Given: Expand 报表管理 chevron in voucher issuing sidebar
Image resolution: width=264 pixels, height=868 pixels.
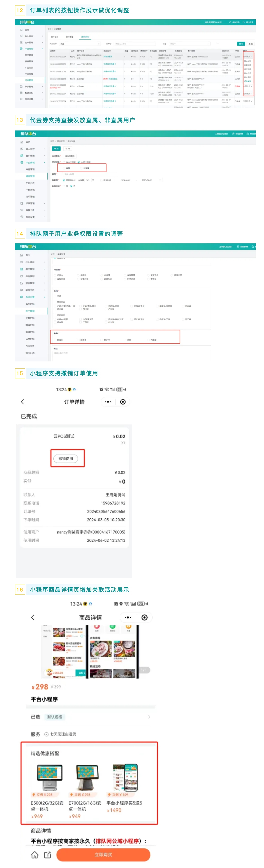Looking at the screenshot, I should point(44,203).
